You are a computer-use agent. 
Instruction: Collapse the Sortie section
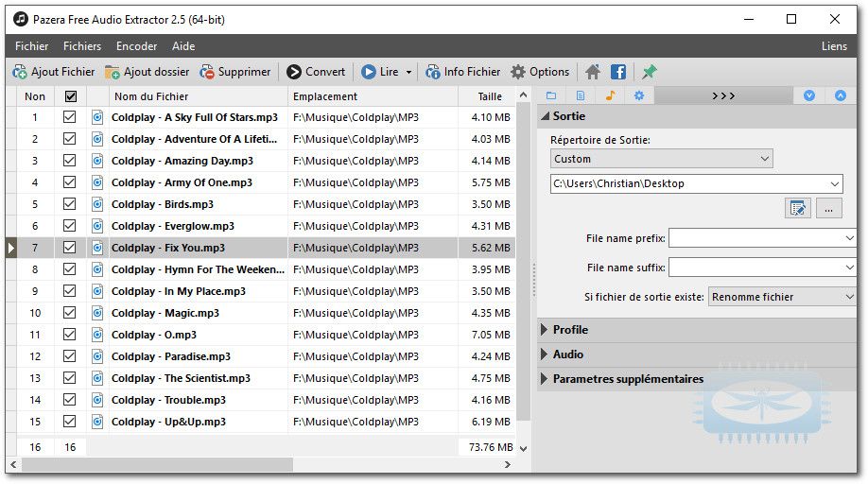pos(546,116)
